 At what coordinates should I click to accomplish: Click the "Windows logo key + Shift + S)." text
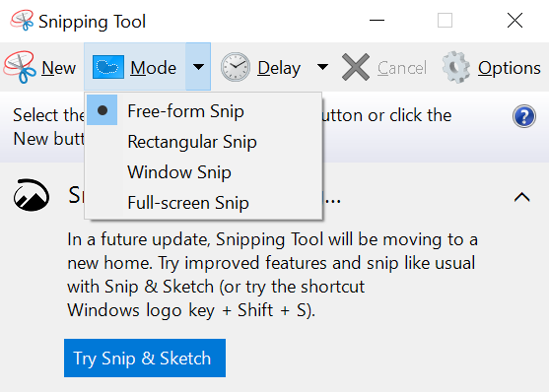191,310
